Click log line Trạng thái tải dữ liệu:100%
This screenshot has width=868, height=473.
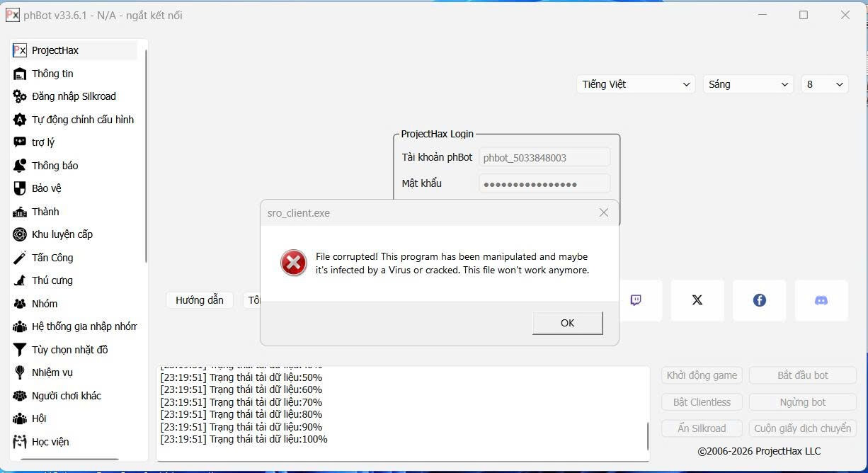(244, 439)
